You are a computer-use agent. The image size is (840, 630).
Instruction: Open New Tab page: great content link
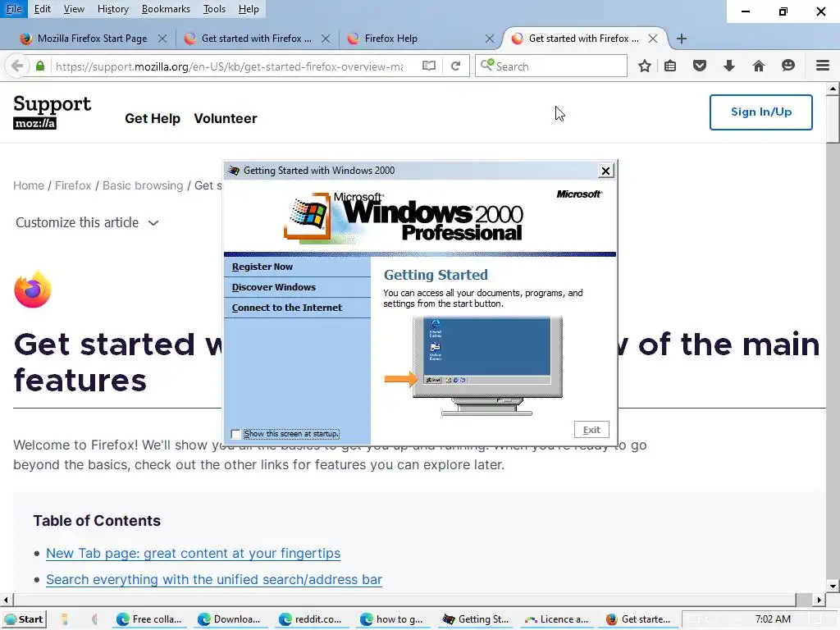pyautogui.click(x=193, y=554)
